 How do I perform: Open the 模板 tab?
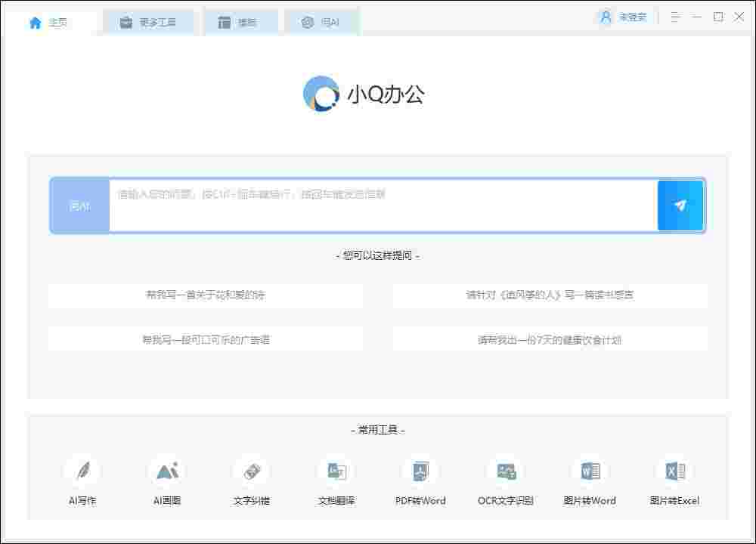[x=240, y=22]
